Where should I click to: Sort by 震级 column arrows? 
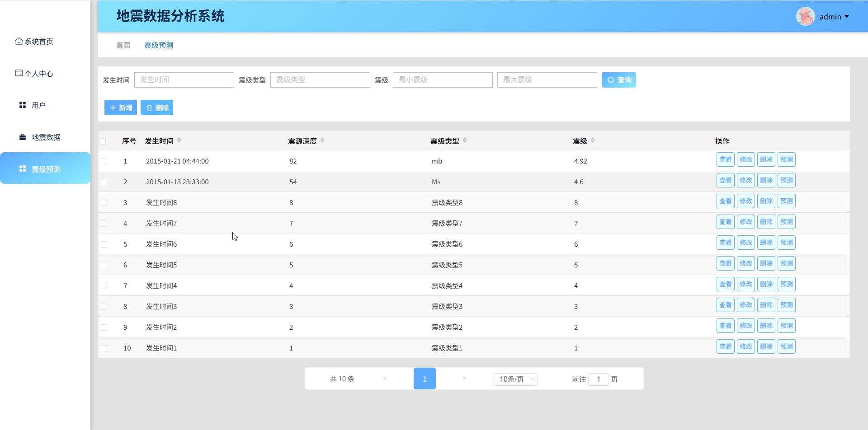[593, 140]
